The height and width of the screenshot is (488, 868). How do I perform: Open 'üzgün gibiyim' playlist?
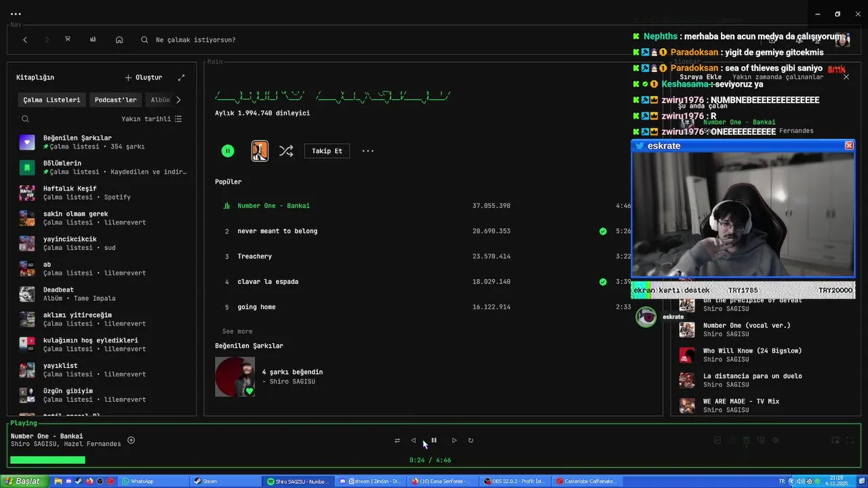click(102, 395)
